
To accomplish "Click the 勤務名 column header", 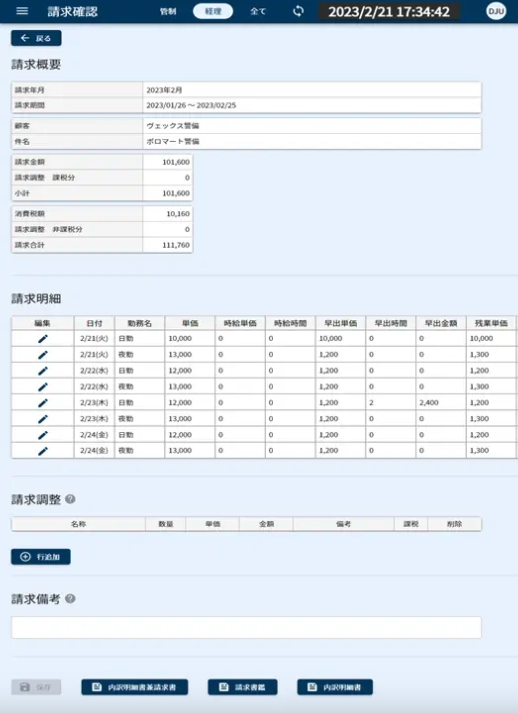I will 140,323.
